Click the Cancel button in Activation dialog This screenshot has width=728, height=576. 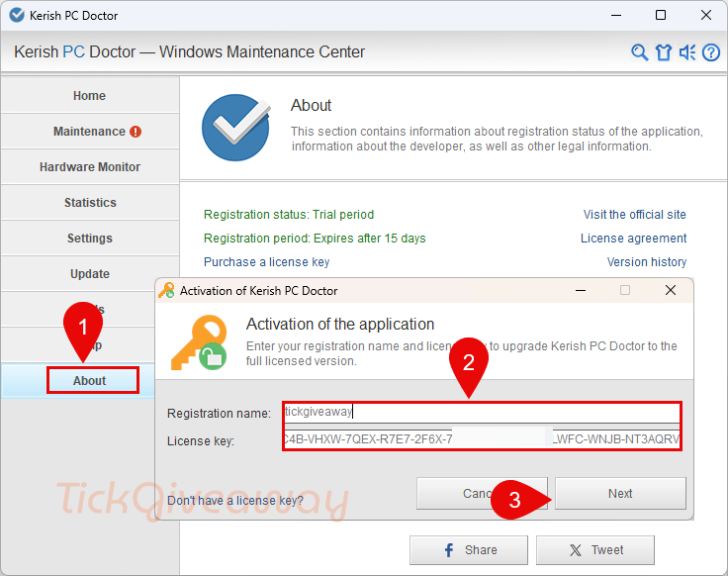pyautogui.click(x=482, y=493)
